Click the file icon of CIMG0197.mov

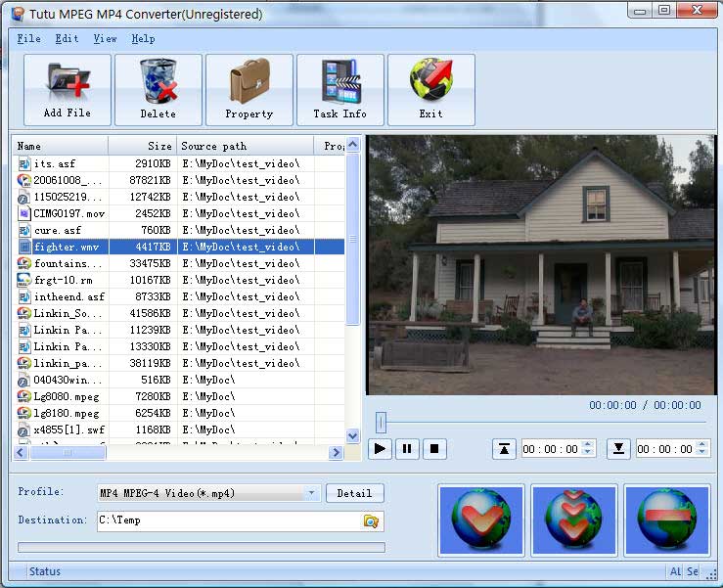[x=24, y=213]
